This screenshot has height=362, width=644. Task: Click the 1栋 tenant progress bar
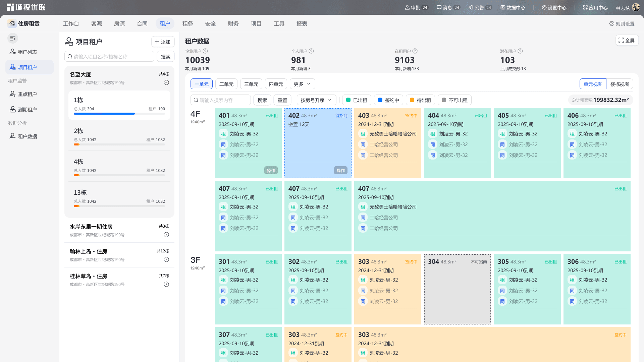point(119,114)
